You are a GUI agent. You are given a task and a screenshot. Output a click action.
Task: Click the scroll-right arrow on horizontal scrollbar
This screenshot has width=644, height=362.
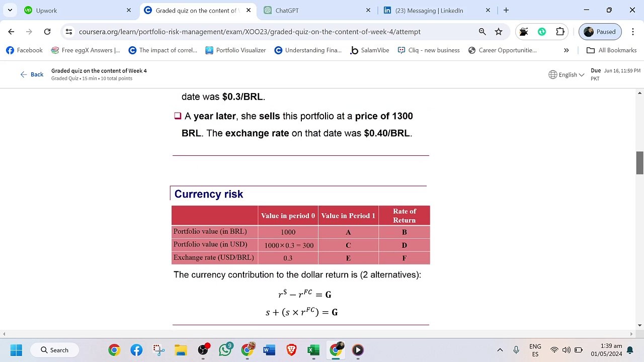tap(631, 334)
